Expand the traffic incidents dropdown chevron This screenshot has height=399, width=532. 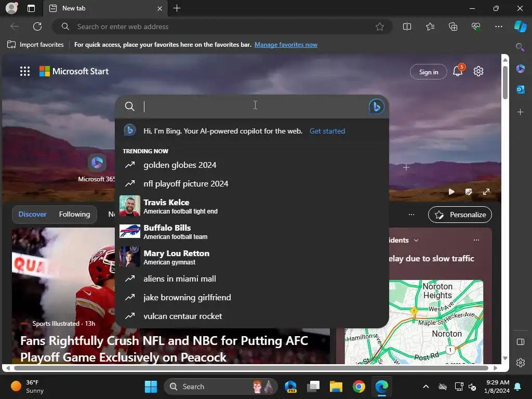(x=416, y=240)
